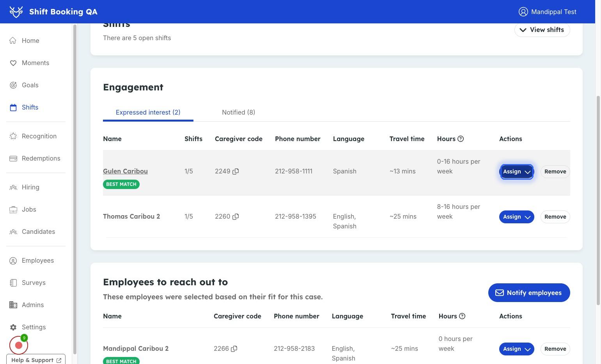601x364 pixels.
Task: Click envelope icon on Notify employees
Action: click(x=499, y=293)
